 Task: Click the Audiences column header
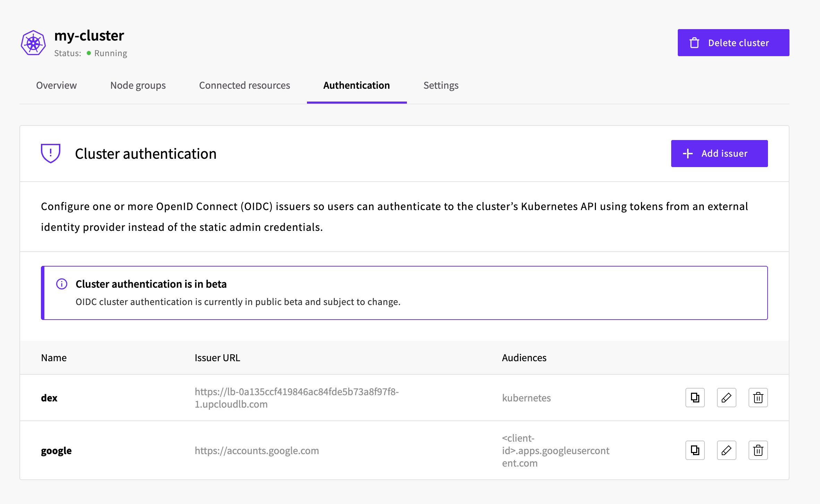[x=524, y=358]
